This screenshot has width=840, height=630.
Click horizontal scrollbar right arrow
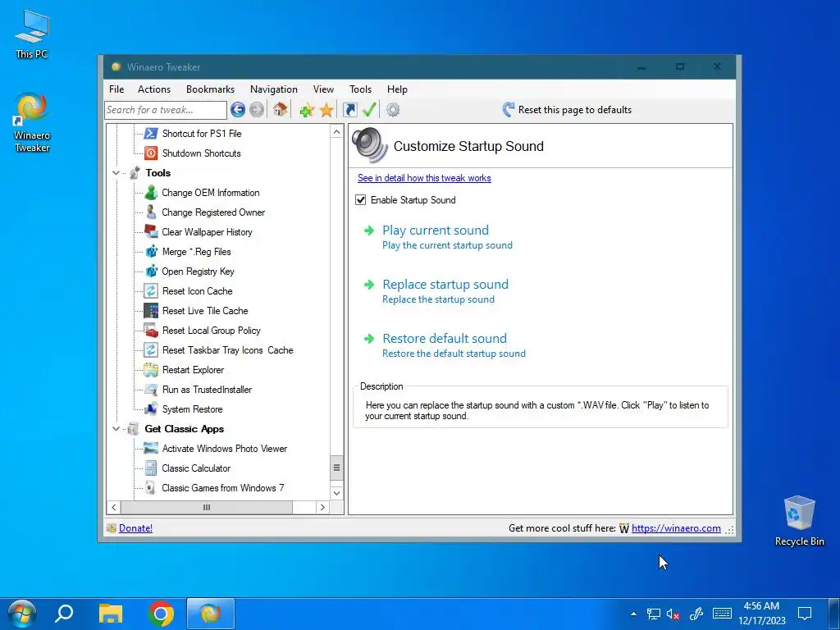(322, 507)
